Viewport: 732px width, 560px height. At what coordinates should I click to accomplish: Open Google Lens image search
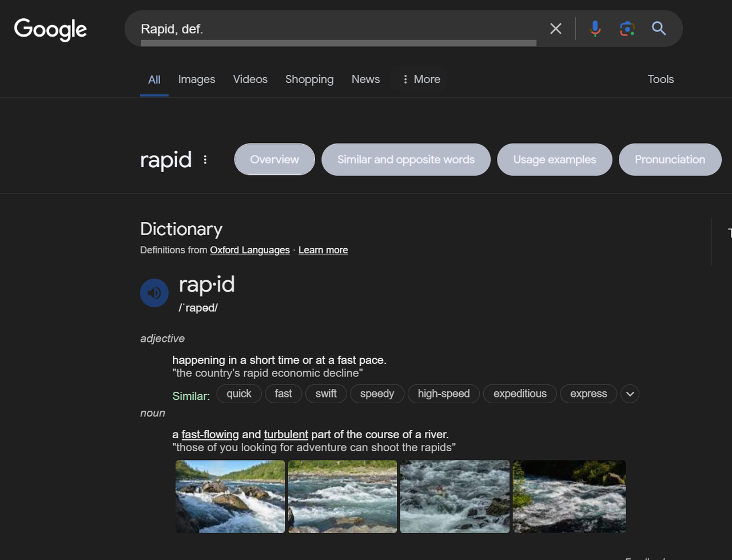627,29
